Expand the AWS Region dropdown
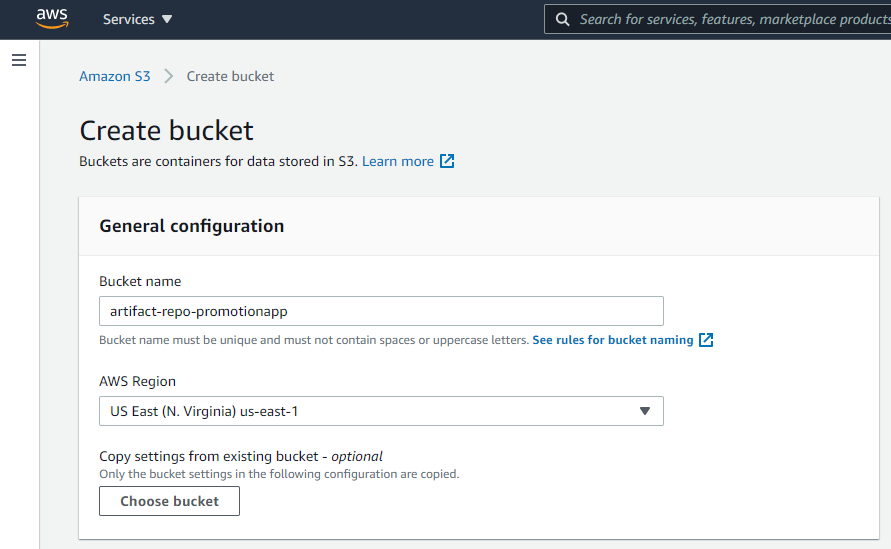 click(381, 411)
